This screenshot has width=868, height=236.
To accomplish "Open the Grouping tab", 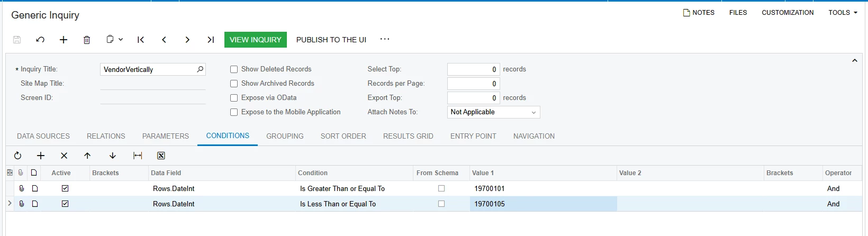I will tap(285, 136).
